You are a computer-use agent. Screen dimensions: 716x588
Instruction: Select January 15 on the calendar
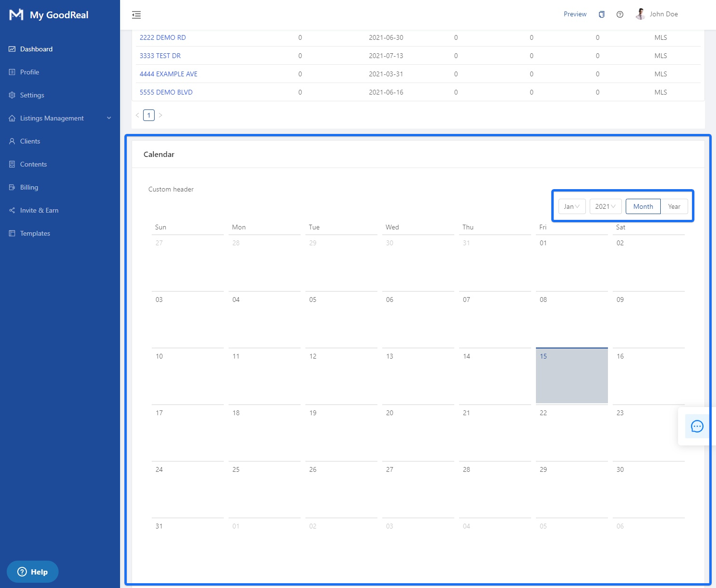click(571, 375)
